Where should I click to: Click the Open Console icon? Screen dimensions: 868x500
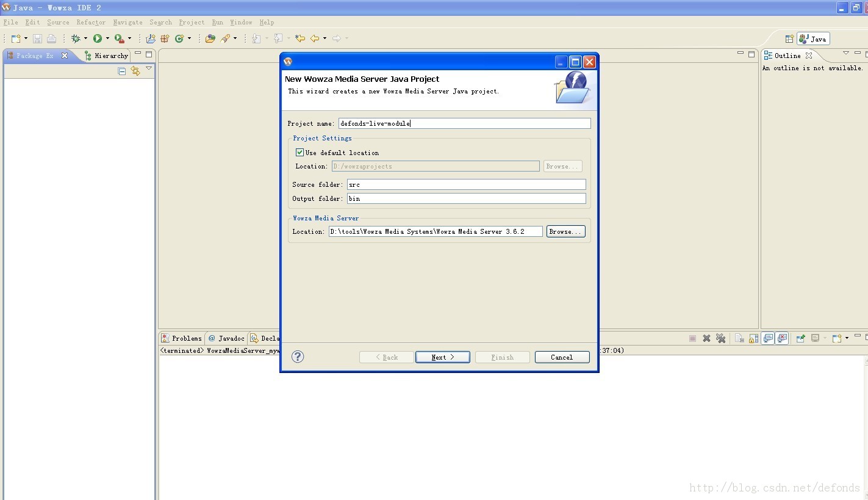pyautogui.click(x=837, y=338)
